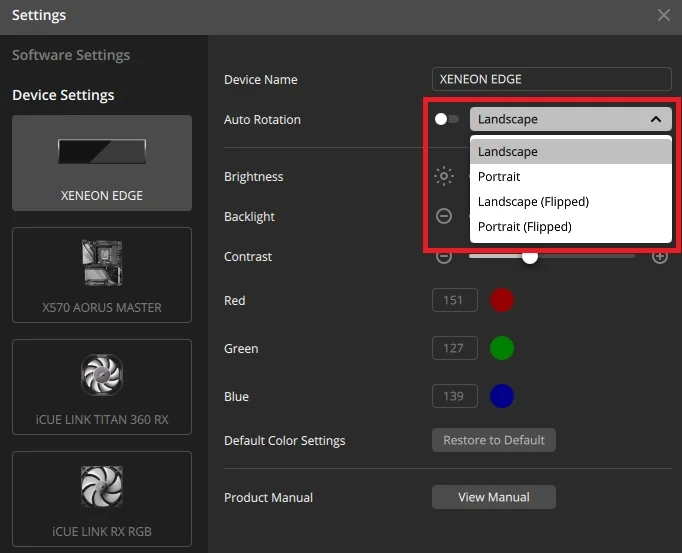Choose Portrait orientation option
This screenshot has width=682, height=553.
571,177
